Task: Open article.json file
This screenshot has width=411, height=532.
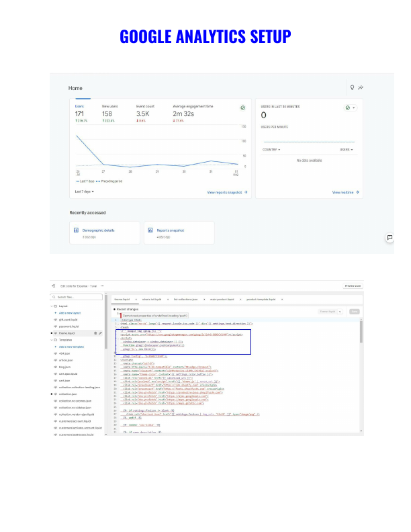Action: pos(66,360)
